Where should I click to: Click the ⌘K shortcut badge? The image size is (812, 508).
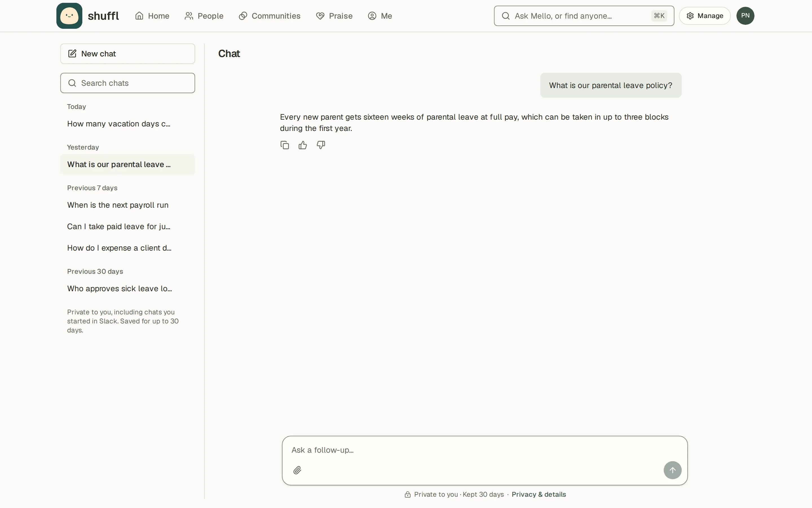[x=659, y=16]
